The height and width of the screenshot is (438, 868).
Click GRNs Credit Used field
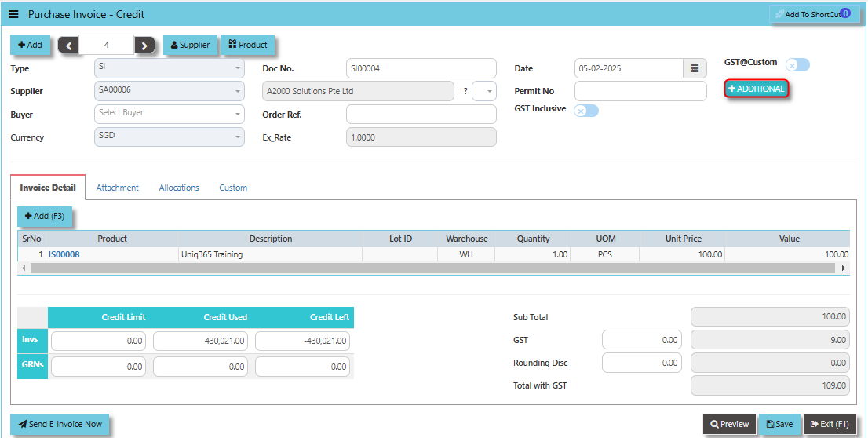200,367
